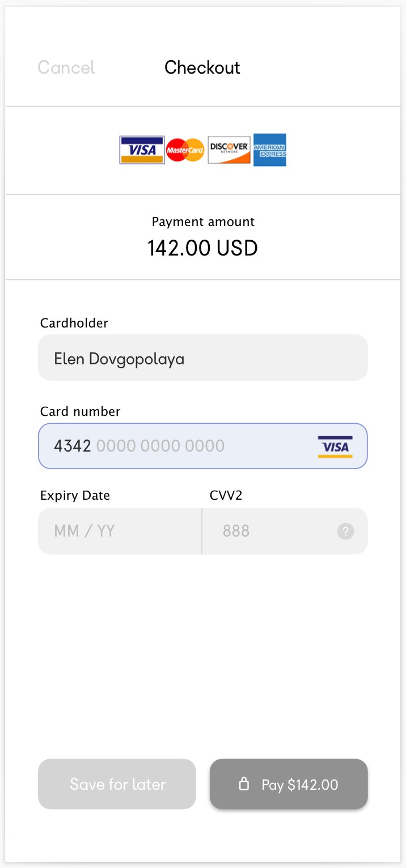Screen dimensions: 406x868
Task: Focus the MM / YY expiry field
Action: click(120, 531)
